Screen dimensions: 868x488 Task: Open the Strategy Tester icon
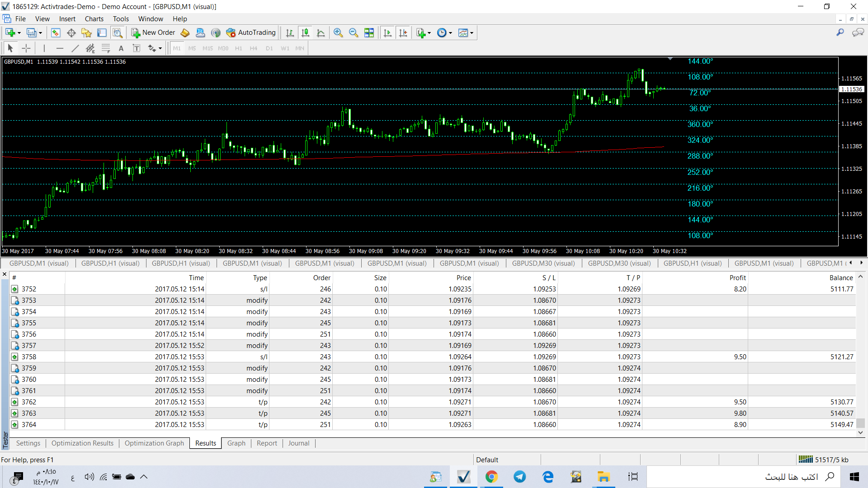coord(118,33)
